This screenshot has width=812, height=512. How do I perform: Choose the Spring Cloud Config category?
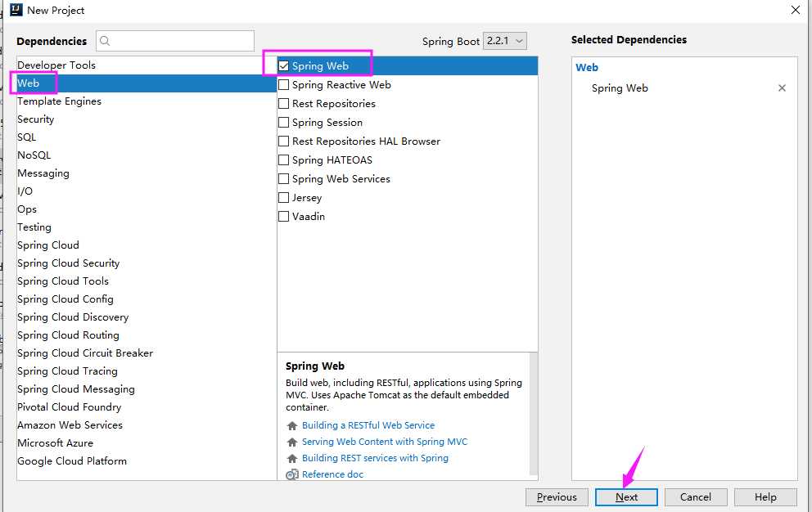[x=147, y=299]
